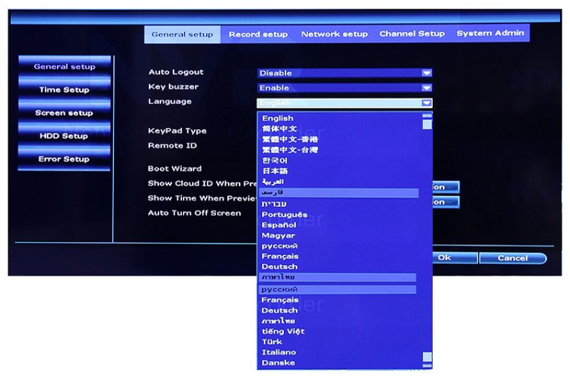Open the Network setup tab

(334, 34)
